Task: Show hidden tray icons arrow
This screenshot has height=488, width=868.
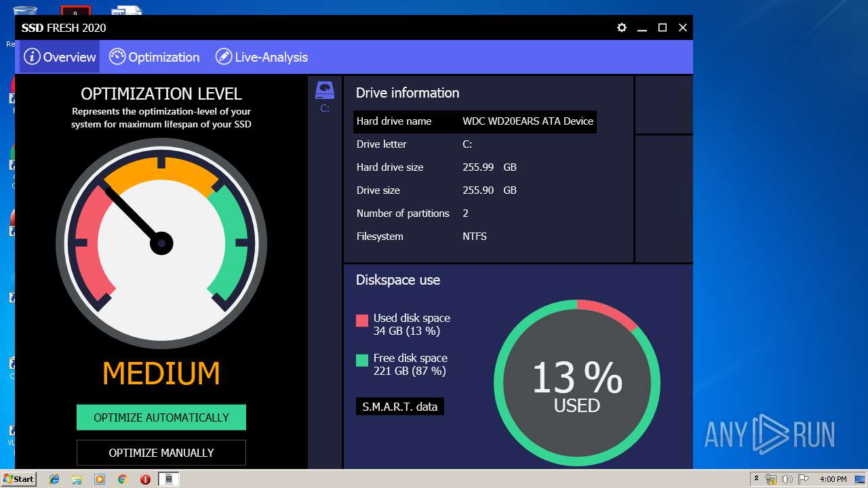Action: click(x=757, y=479)
